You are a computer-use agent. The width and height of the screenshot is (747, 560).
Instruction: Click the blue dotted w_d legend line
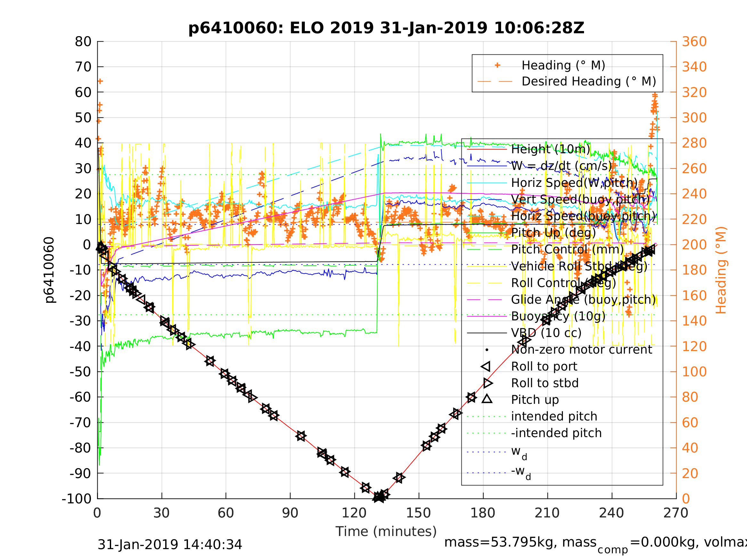[x=487, y=452]
